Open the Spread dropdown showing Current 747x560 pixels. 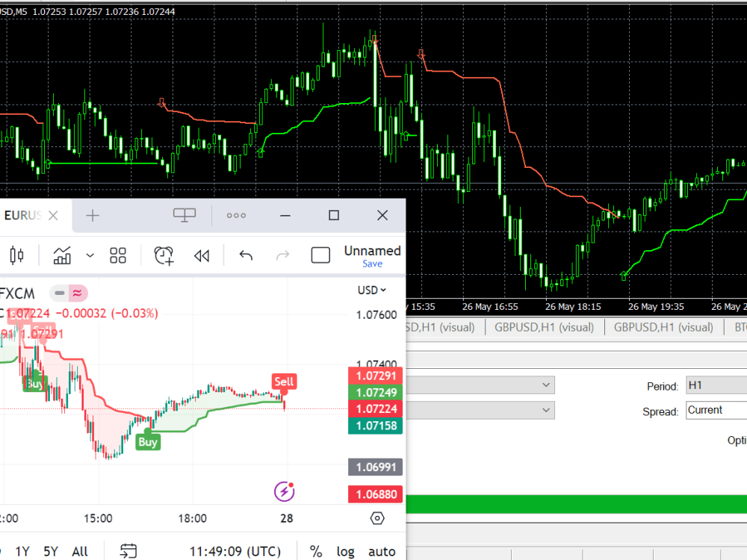tap(716, 410)
